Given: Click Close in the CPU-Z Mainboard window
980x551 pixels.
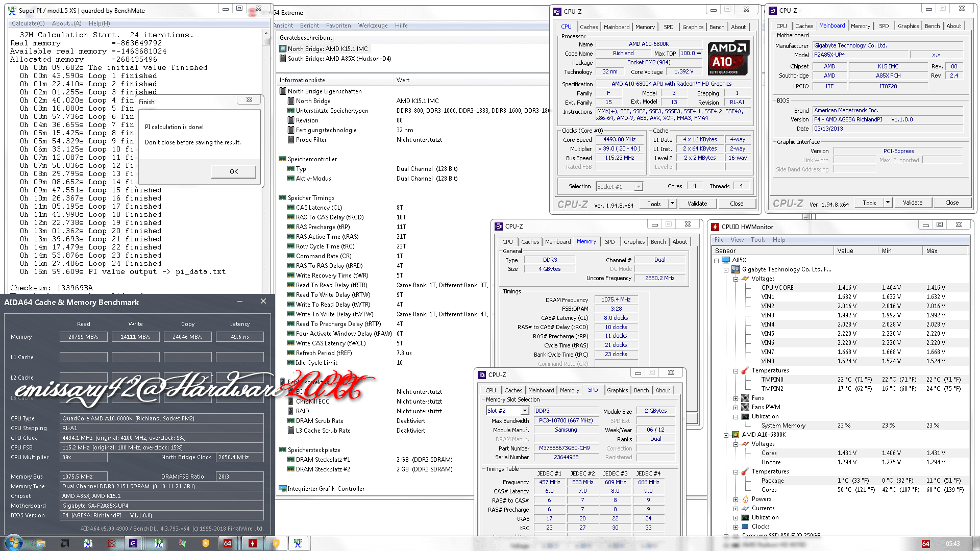Looking at the screenshot, I should pyautogui.click(x=951, y=203).
